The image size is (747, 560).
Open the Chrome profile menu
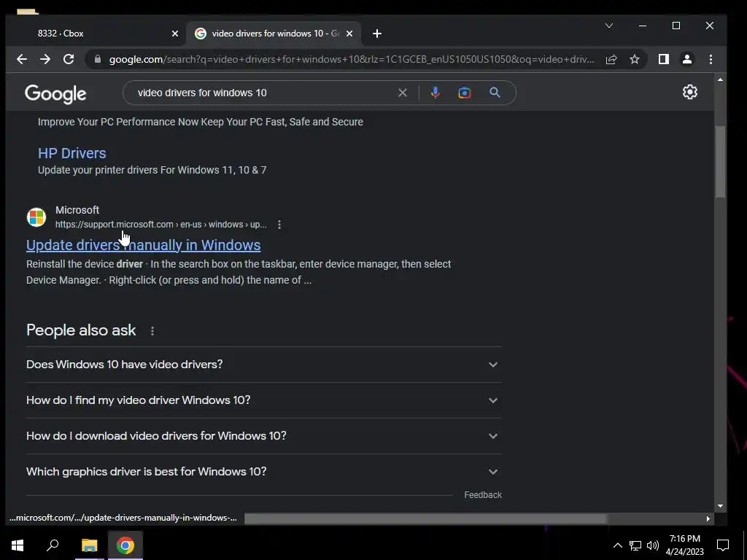[x=687, y=59]
